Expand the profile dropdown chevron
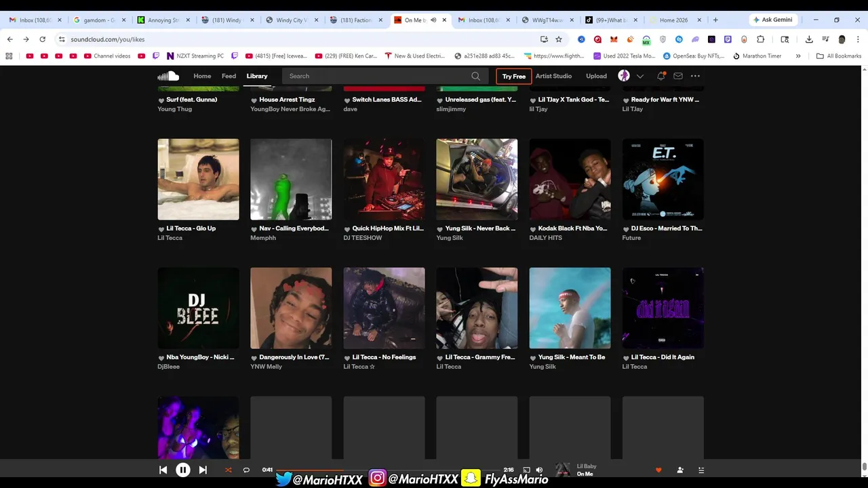 pyautogui.click(x=640, y=76)
